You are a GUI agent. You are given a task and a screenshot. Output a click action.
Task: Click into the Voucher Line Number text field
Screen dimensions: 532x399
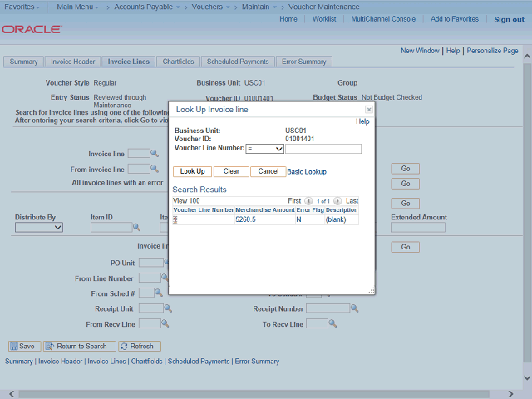click(x=323, y=149)
